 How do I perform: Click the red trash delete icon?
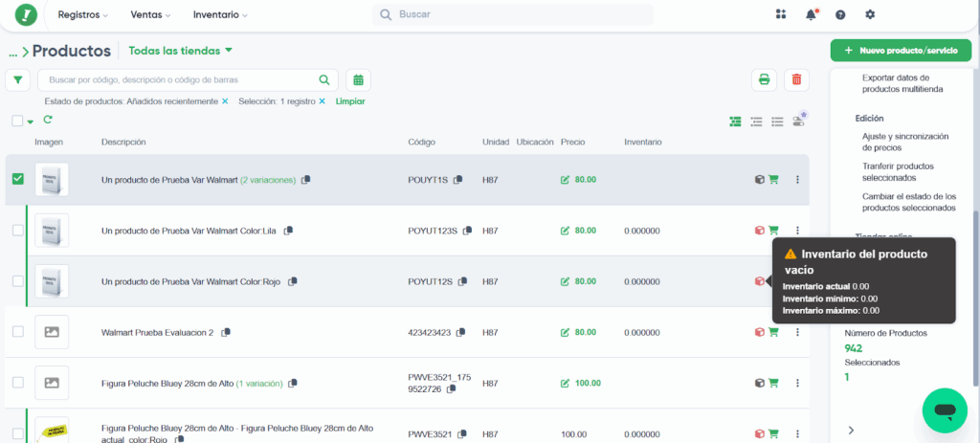[x=796, y=80]
